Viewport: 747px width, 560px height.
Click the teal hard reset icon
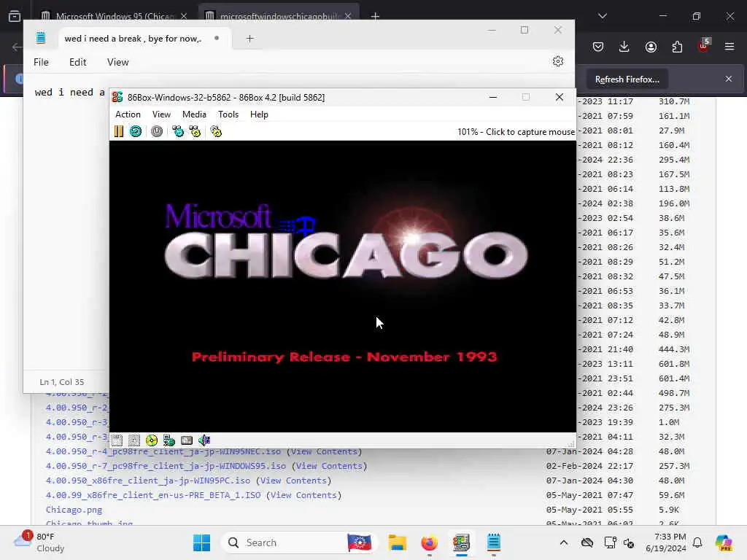[x=136, y=131]
